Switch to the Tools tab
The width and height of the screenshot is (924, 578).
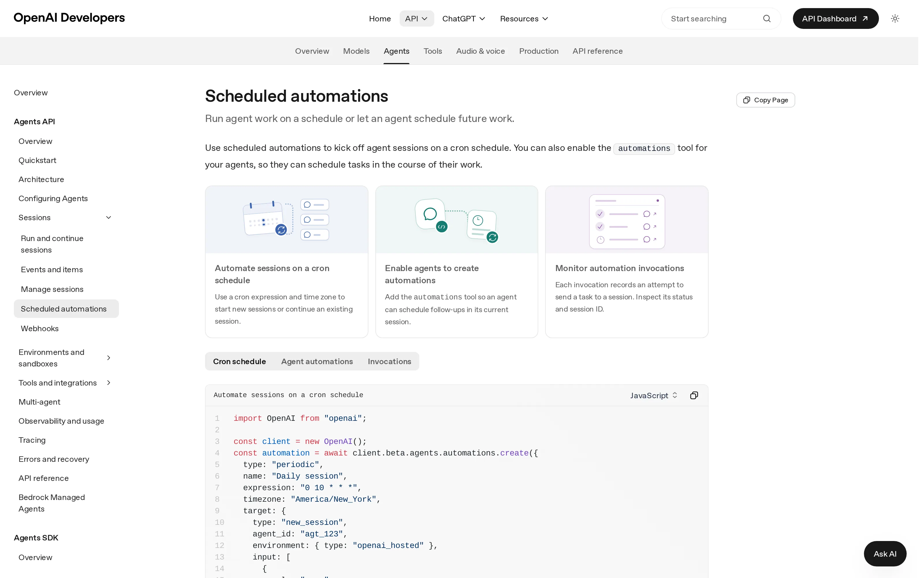pos(433,51)
